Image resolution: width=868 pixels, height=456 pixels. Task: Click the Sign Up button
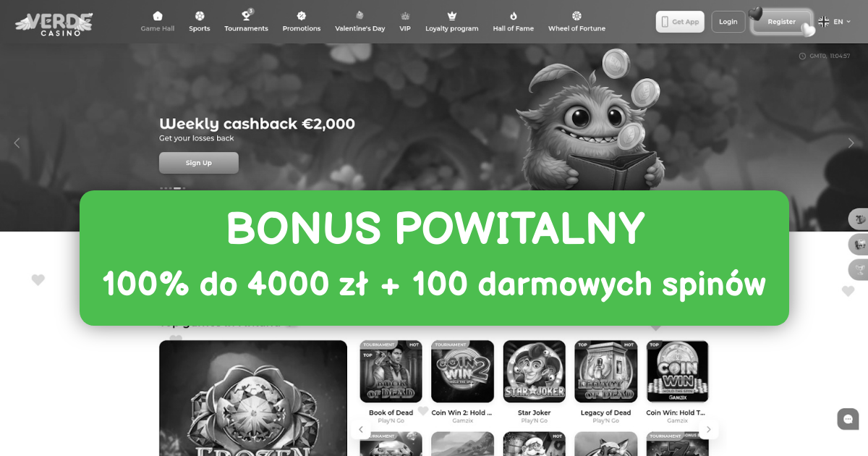click(x=199, y=163)
